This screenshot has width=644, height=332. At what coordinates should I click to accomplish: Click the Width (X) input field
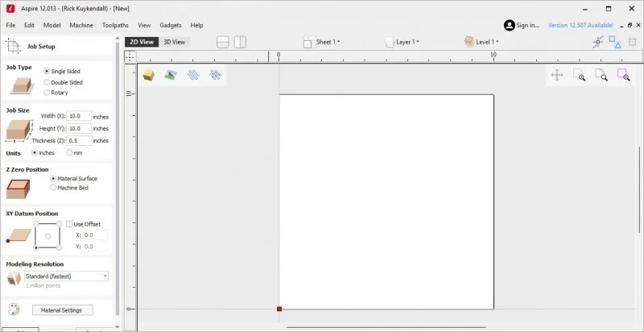pyautogui.click(x=79, y=116)
